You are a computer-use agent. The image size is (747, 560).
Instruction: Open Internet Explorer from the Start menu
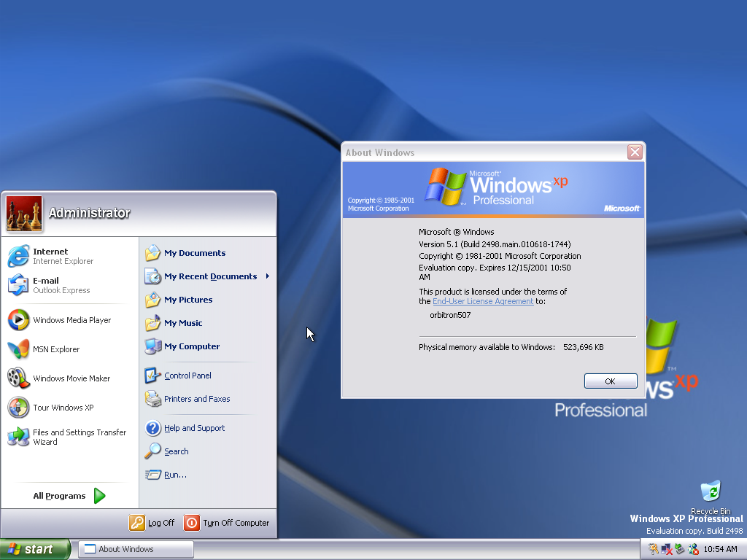click(x=70, y=256)
